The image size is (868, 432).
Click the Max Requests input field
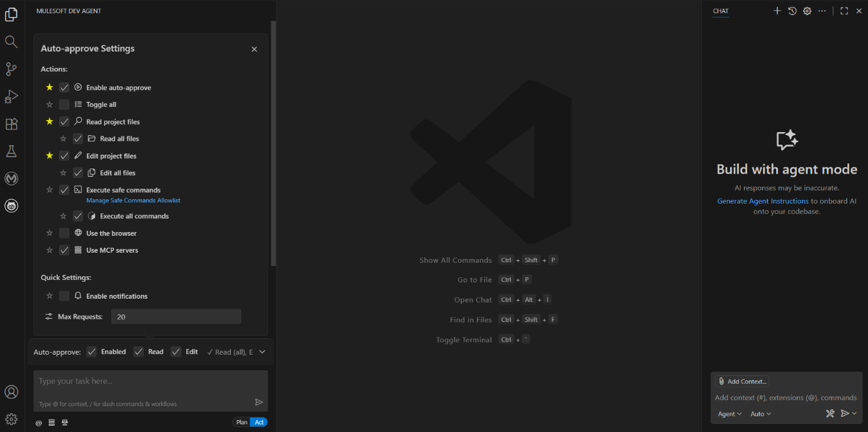176,316
